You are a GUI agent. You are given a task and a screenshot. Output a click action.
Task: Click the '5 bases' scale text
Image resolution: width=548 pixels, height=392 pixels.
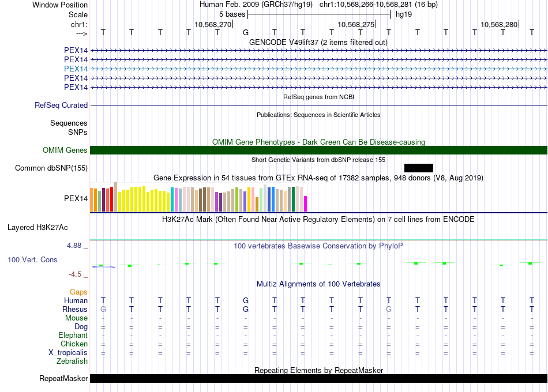click(x=232, y=14)
